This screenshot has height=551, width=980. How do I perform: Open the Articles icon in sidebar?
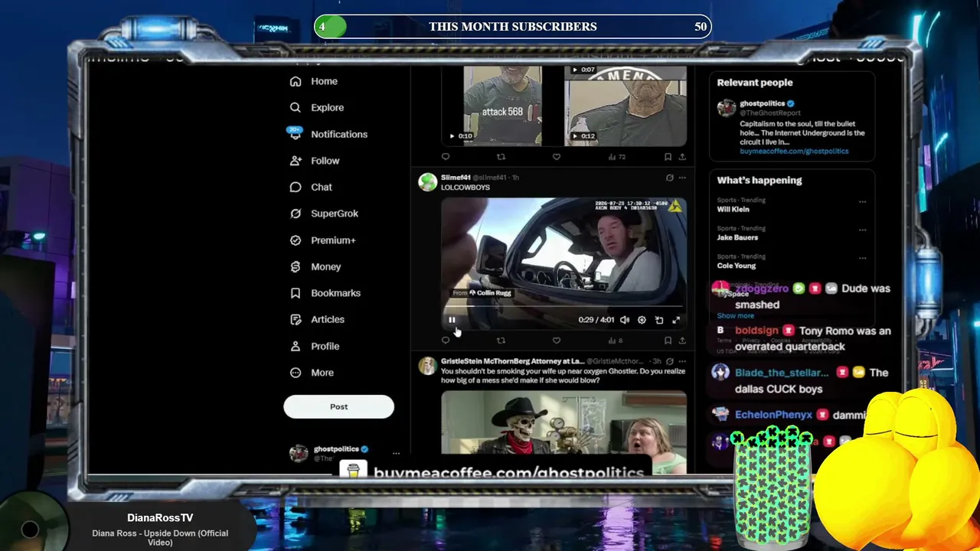click(x=296, y=320)
